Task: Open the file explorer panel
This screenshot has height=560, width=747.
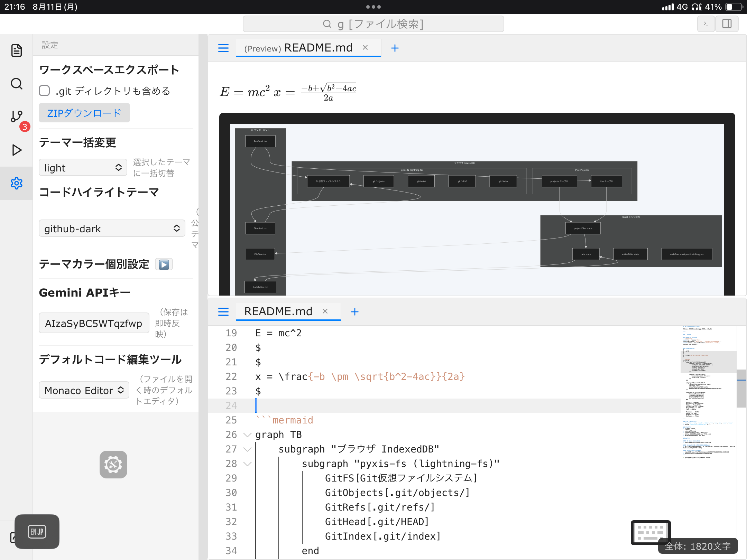Action: click(16, 50)
